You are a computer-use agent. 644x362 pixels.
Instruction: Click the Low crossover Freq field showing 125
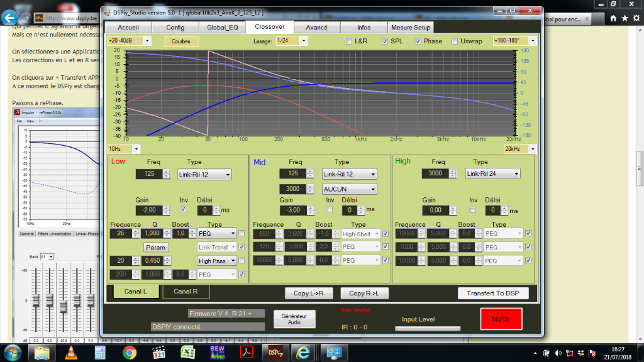(x=149, y=174)
